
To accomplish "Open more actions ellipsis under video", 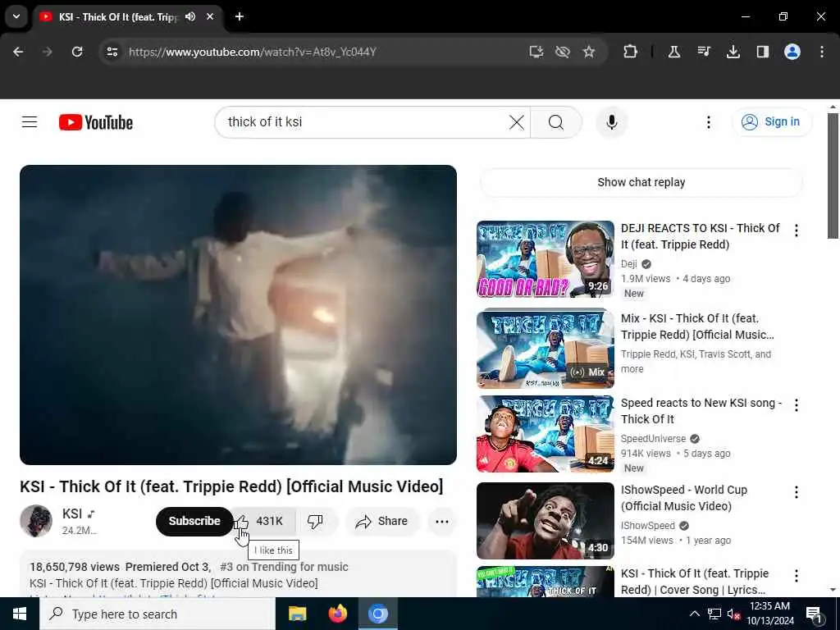I will coord(442,521).
